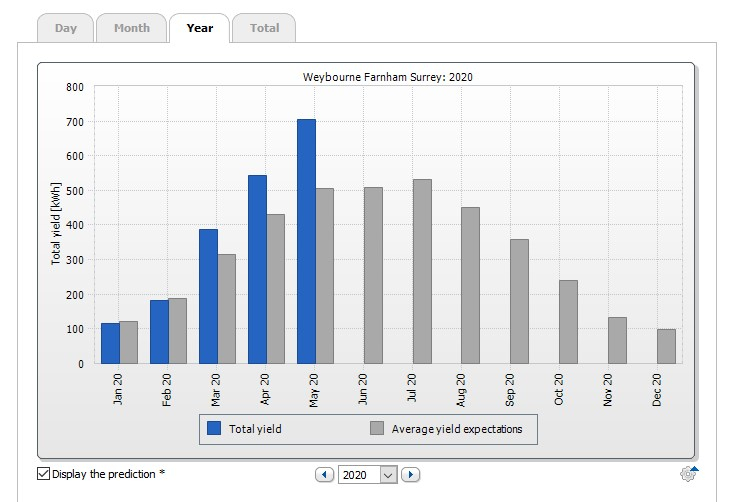This screenshot has width=743, height=502.
Task: Click the blue Feb 20 yield bar
Action: (159, 332)
